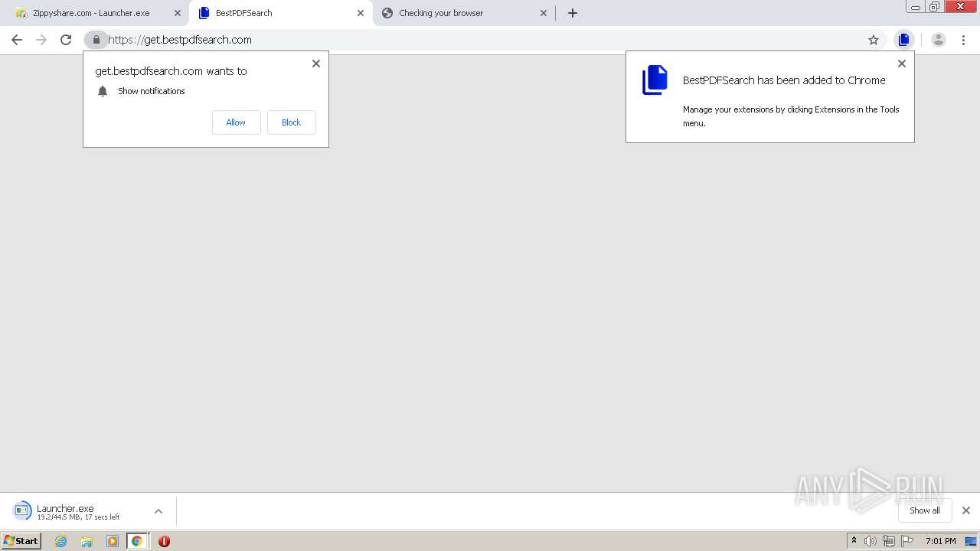Allow notifications from get.bestpdfsearch.com
The width and height of the screenshot is (980, 551).
point(236,122)
